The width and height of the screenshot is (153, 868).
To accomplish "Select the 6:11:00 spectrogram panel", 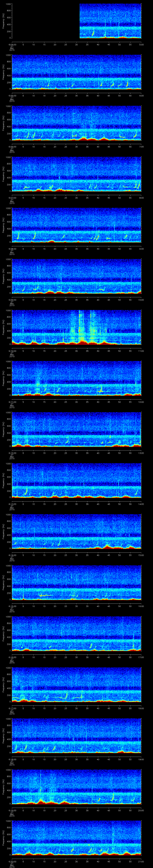I will (x=76, y=378).
